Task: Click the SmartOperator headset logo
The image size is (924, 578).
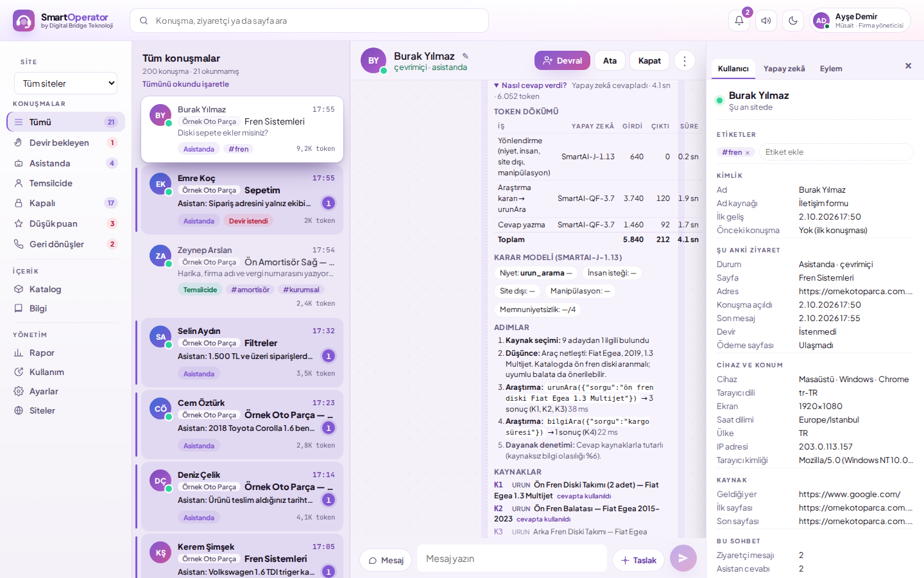Action: [x=24, y=21]
